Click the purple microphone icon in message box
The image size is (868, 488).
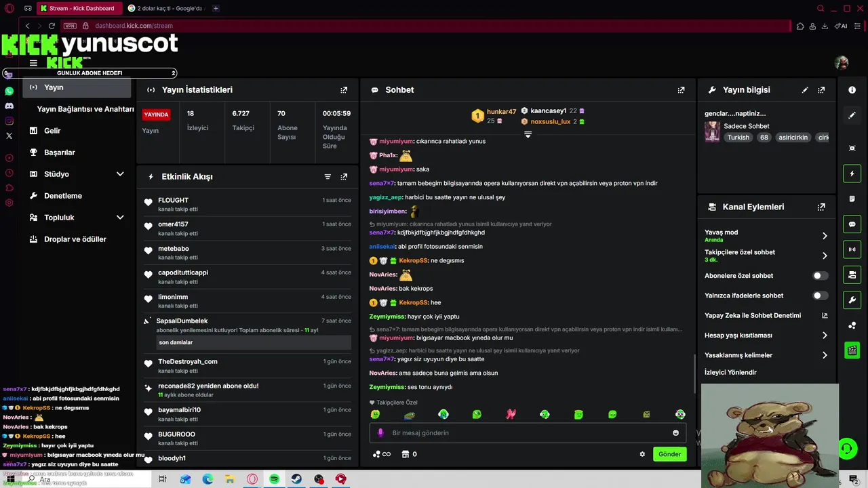[380, 432]
